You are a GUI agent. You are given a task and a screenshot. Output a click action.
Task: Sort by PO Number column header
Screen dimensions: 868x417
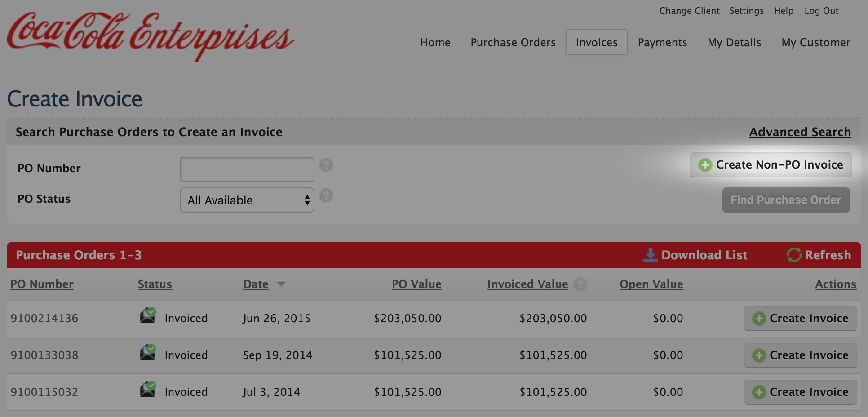click(42, 284)
